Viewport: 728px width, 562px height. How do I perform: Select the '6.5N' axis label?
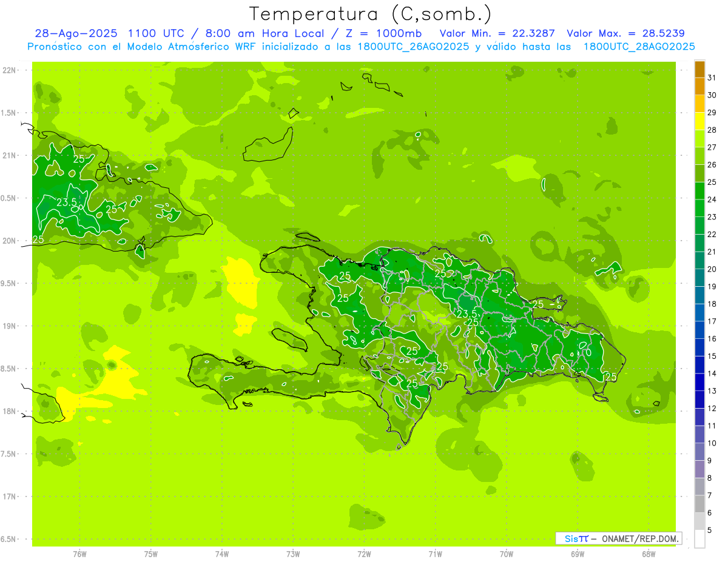click(9, 539)
